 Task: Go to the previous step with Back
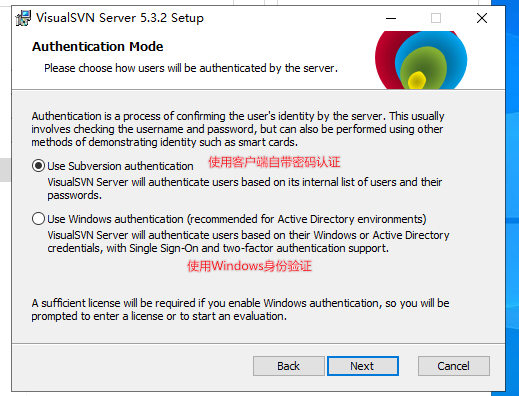point(289,366)
